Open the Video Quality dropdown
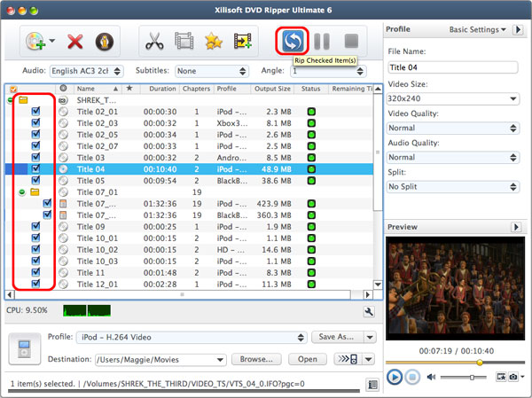532x398 pixels. click(x=453, y=128)
